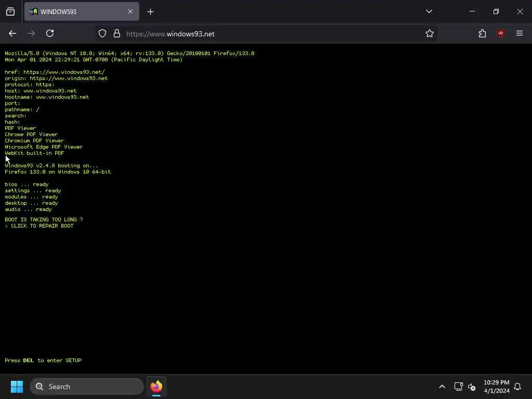The width and height of the screenshot is (532, 399).
Task: Minimize the Firefox window
Action: (472, 11)
